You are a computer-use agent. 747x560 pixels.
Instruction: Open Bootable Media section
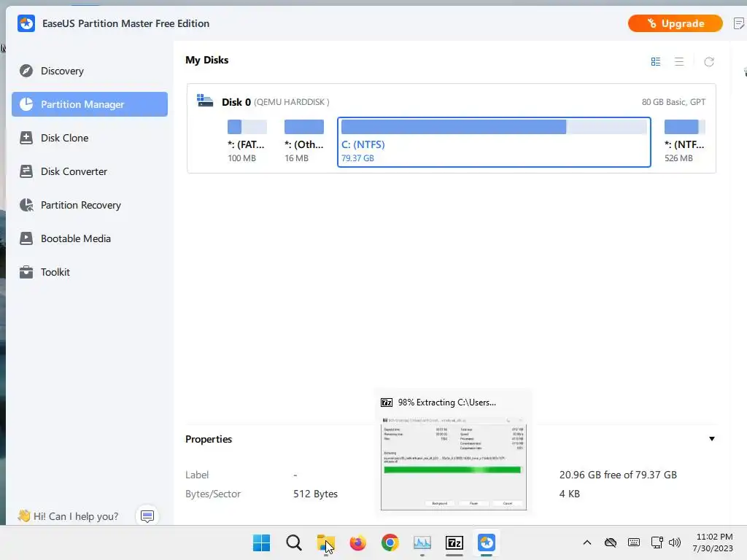pos(90,238)
